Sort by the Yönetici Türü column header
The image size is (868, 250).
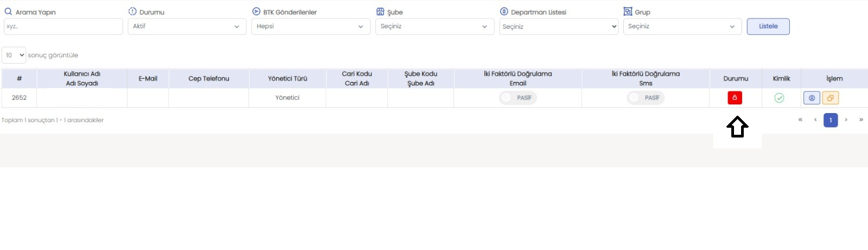[x=288, y=79]
